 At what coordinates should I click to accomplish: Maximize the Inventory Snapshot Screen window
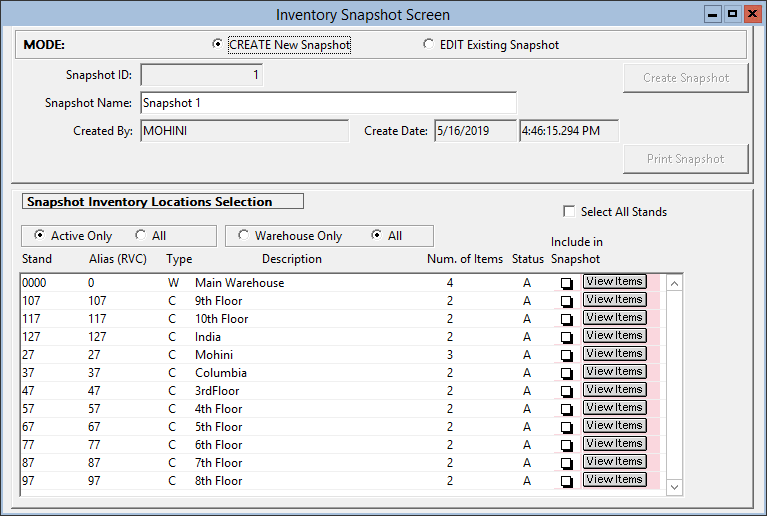732,14
